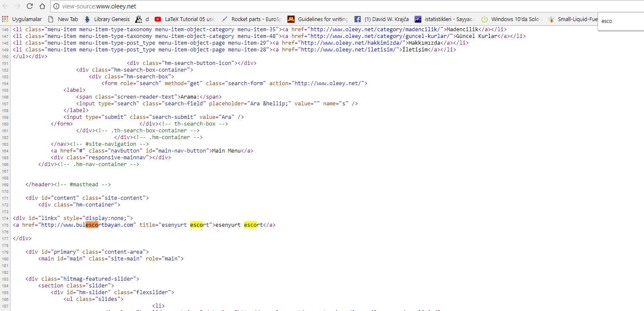Click the find box containing esco
The image size is (644, 311).
point(621,21)
